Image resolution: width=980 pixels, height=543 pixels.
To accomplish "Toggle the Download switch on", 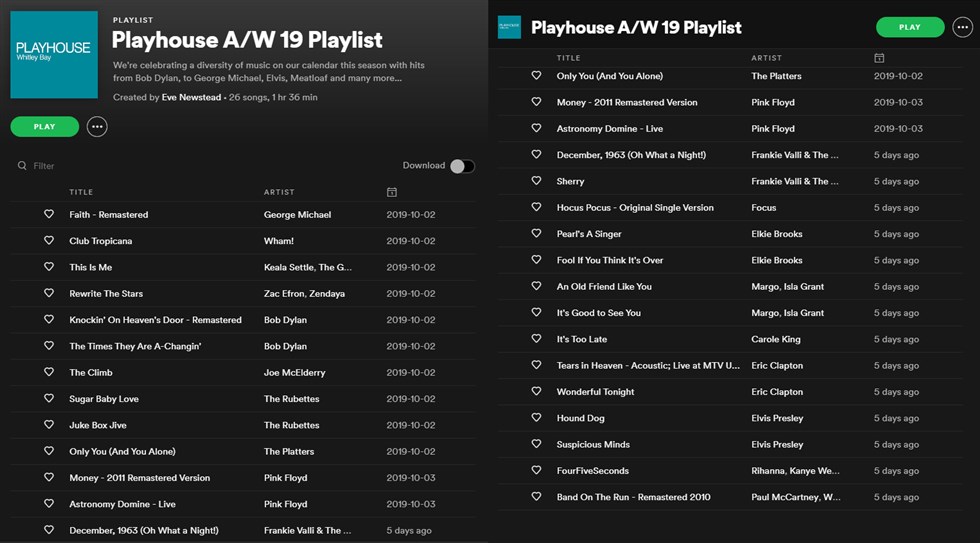I will pos(462,166).
